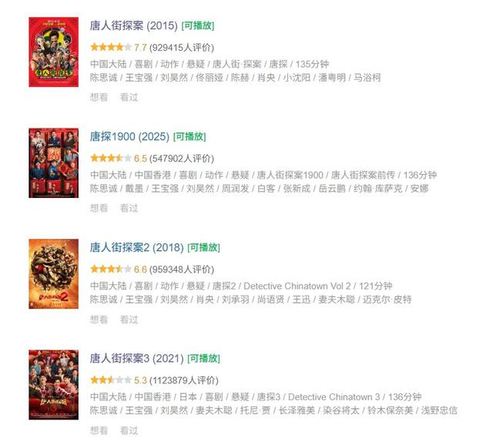Click the 唐人街探案 (2015) title link
This screenshot has height=448, width=493.
coord(134,25)
